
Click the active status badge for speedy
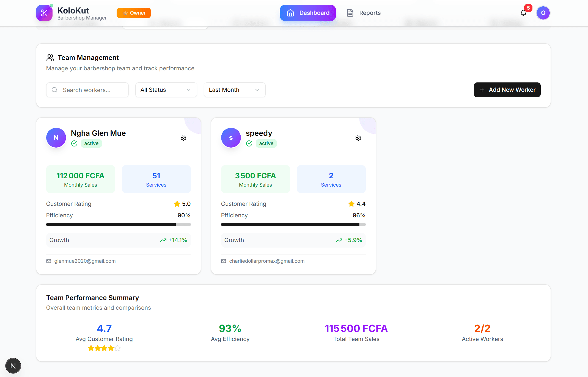click(266, 143)
